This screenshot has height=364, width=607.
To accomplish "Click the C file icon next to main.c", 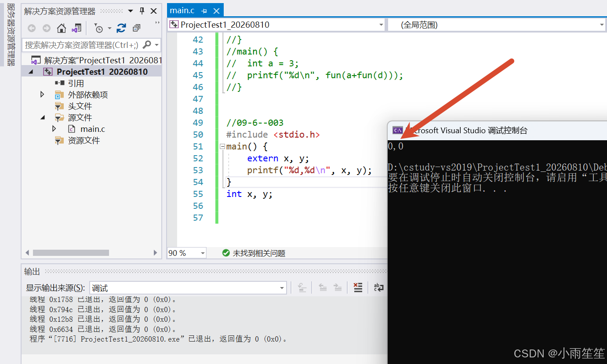I will point(72,129).
